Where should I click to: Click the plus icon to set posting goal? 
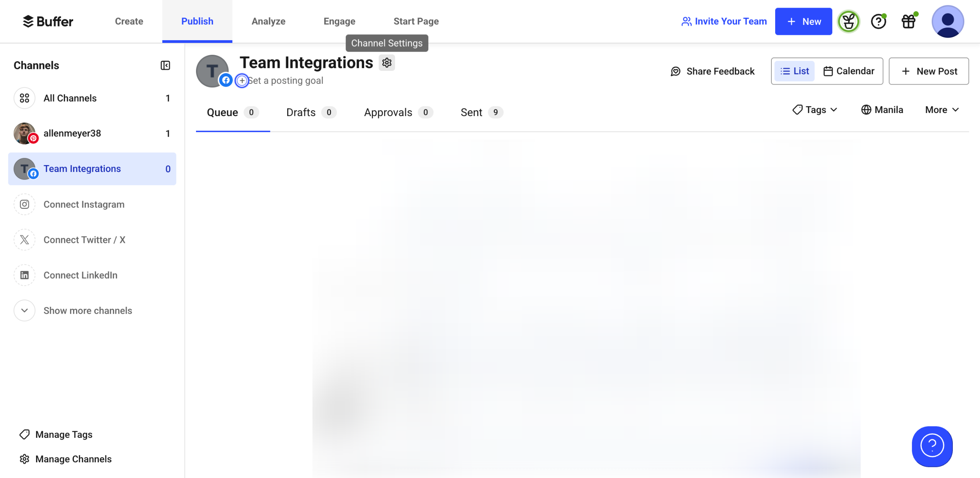[x=242, y=80]
